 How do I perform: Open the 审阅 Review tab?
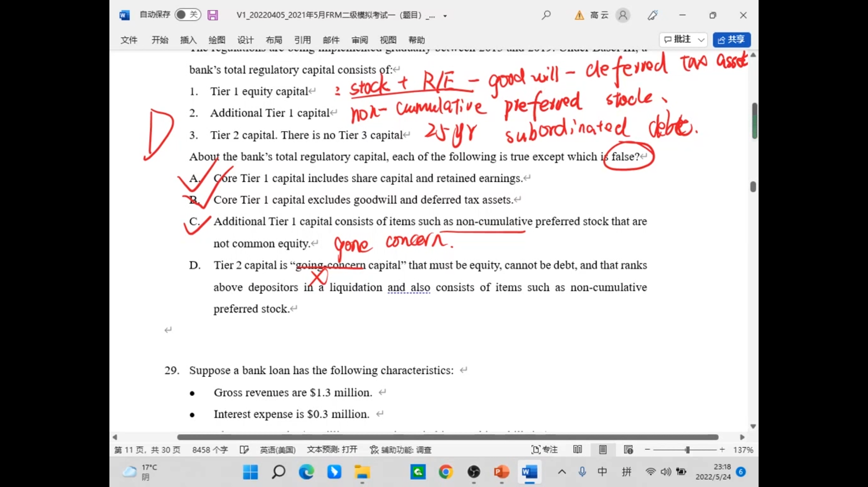[359, 40]
